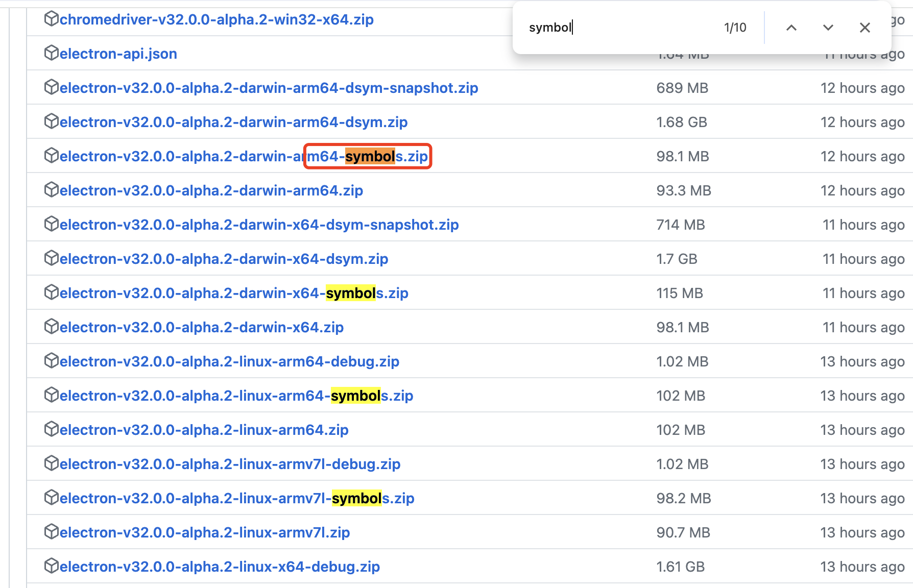Download electron darwin-x64-symbols.zip
913x588 pixels.
[x=234, y=293]
